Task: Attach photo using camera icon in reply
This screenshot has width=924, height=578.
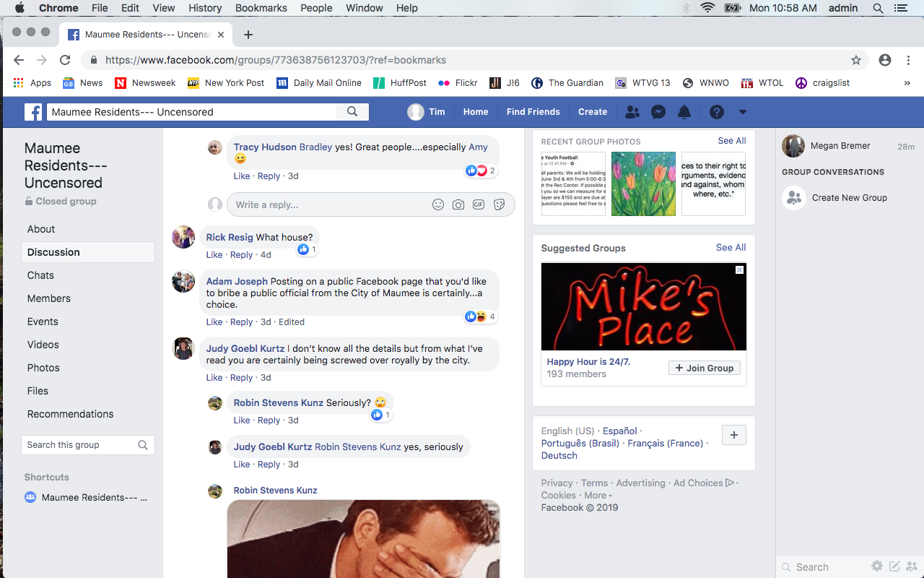Action: click(458, 204)
